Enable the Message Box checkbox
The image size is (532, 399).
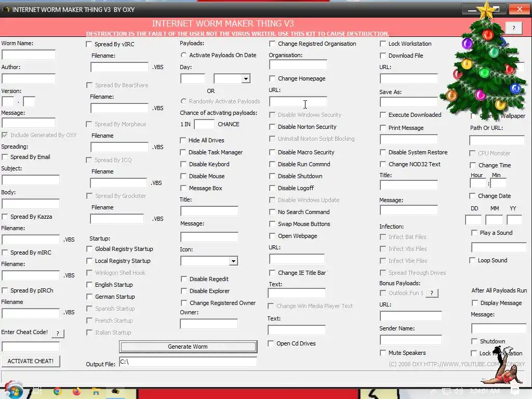coord(183,188)
